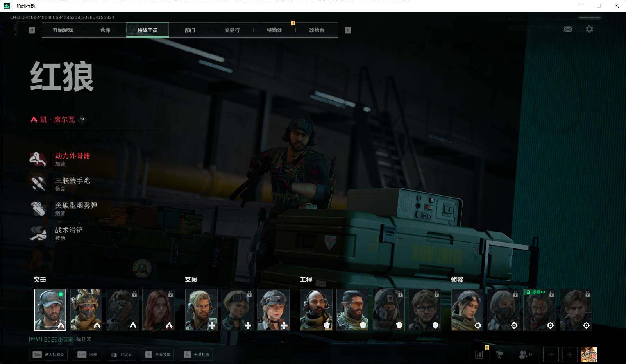Screen dimensions: 626x364
Task: Select the hooded masked locked 工程 operator
Action: pos(388,310)
